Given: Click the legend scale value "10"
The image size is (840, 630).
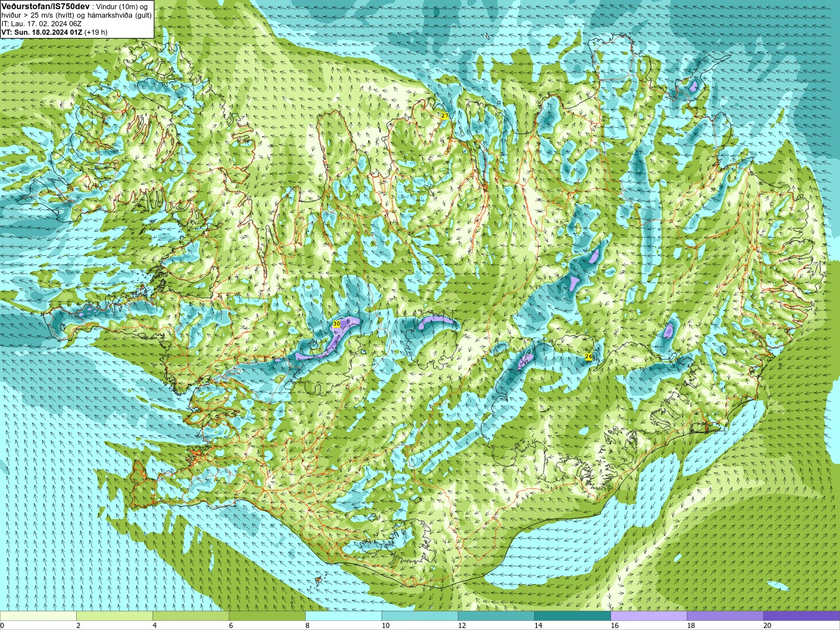Looking at the screenshot, I should (385, 625).
